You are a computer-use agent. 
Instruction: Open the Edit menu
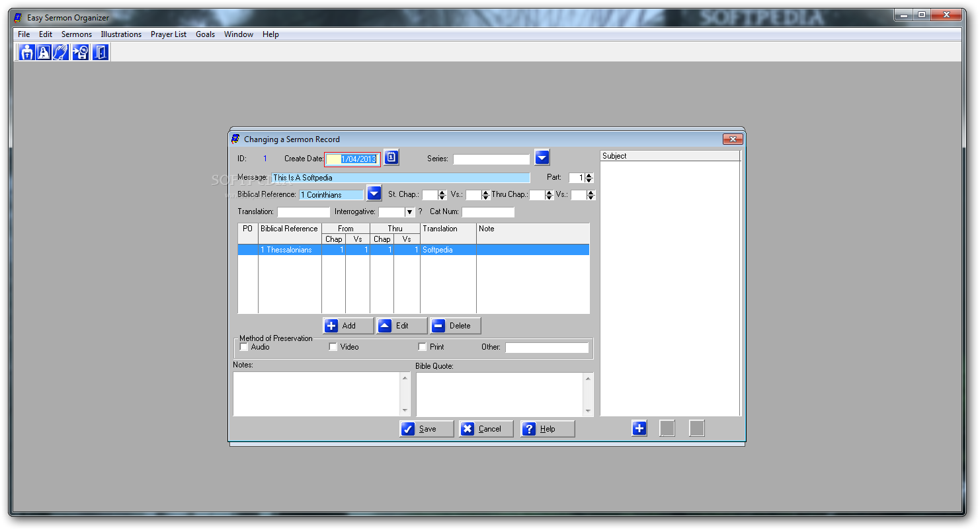[x=46, y=34]
